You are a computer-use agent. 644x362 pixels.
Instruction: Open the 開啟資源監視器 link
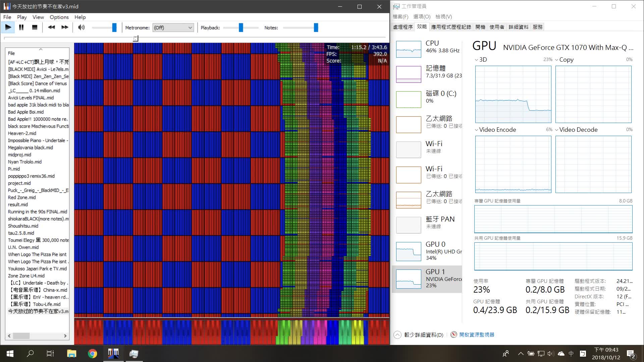coord(476,335)
